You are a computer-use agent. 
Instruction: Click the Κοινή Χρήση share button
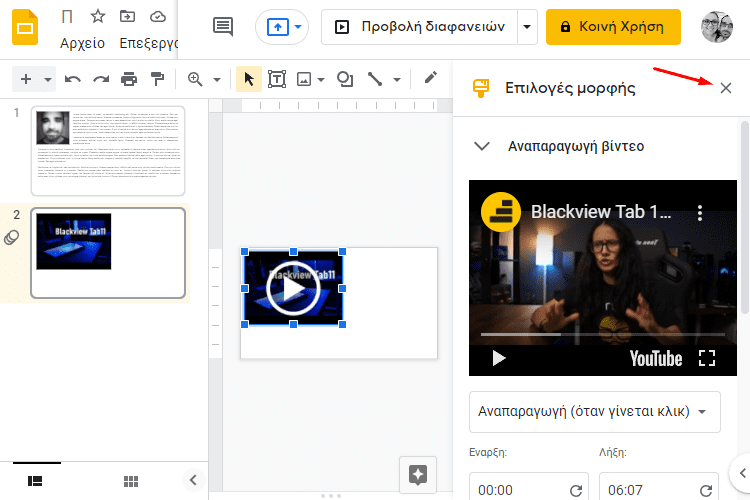(x=613, y=27)
